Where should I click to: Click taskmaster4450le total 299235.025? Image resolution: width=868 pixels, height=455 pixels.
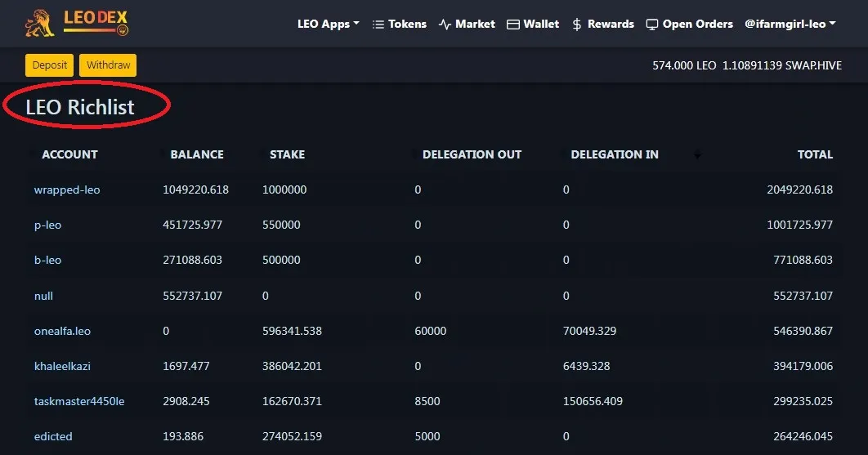(803, 401)
